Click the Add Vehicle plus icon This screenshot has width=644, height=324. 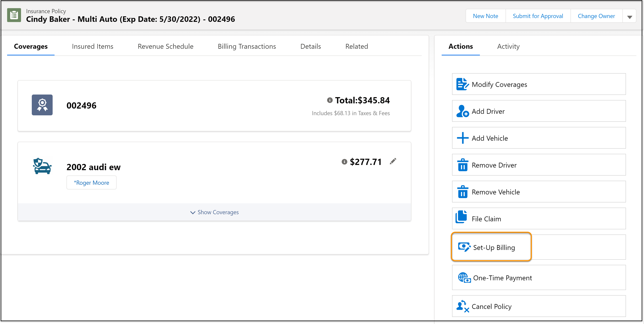point(463,138)
